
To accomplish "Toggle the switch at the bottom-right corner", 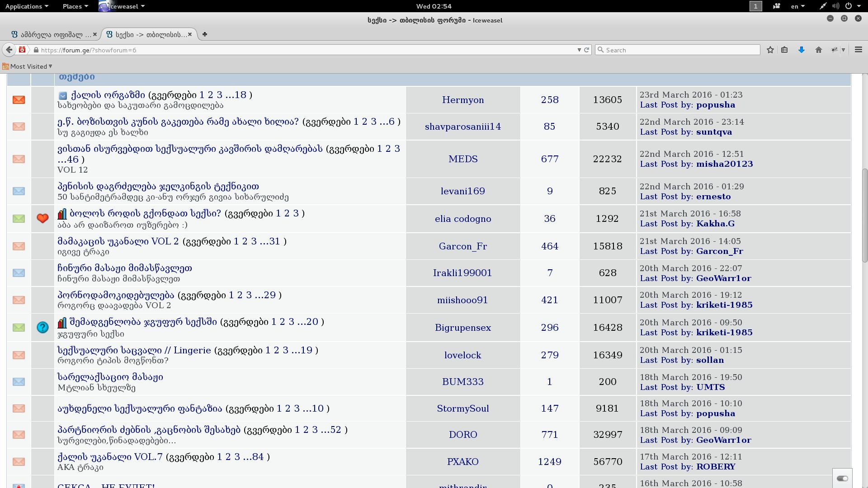I will (842, 479).
